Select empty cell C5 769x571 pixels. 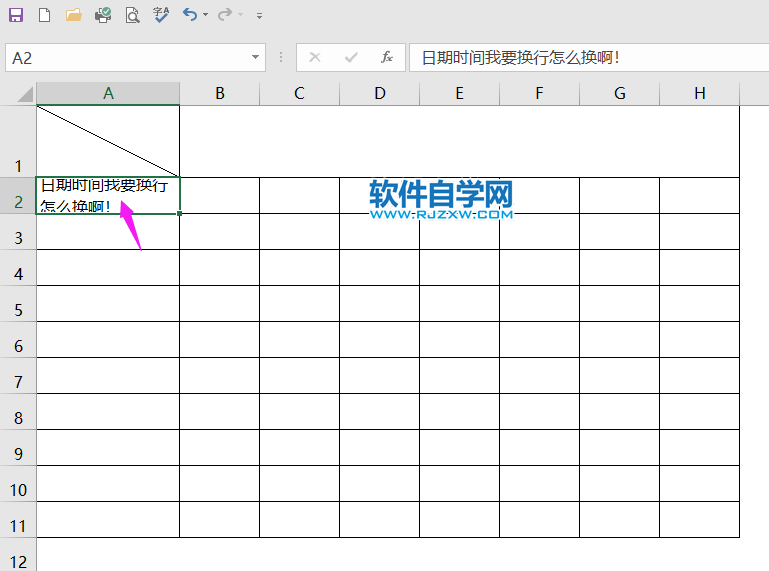[x=299, y=304]
